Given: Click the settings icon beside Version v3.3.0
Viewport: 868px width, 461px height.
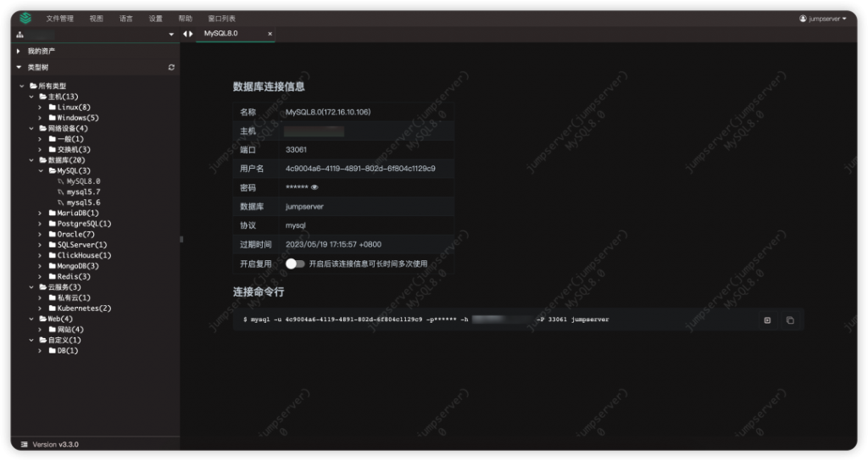Looking at the screenshot, I should [x=24, y=444].
